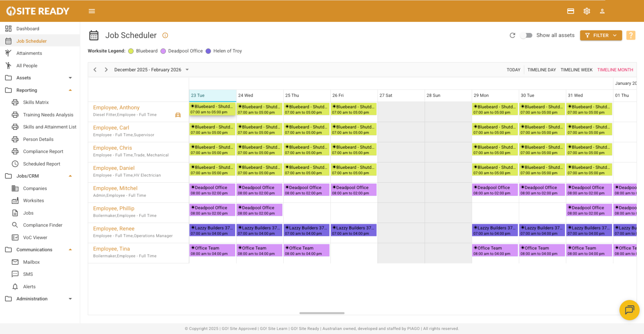Click the Scheduled Report clock icon

point(15,164)
